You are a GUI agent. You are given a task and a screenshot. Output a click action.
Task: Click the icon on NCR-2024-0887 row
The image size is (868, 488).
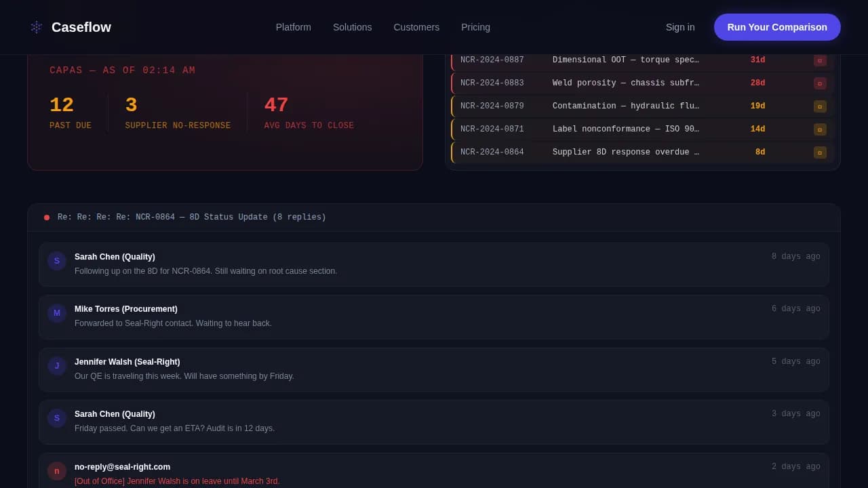(820, 60)
